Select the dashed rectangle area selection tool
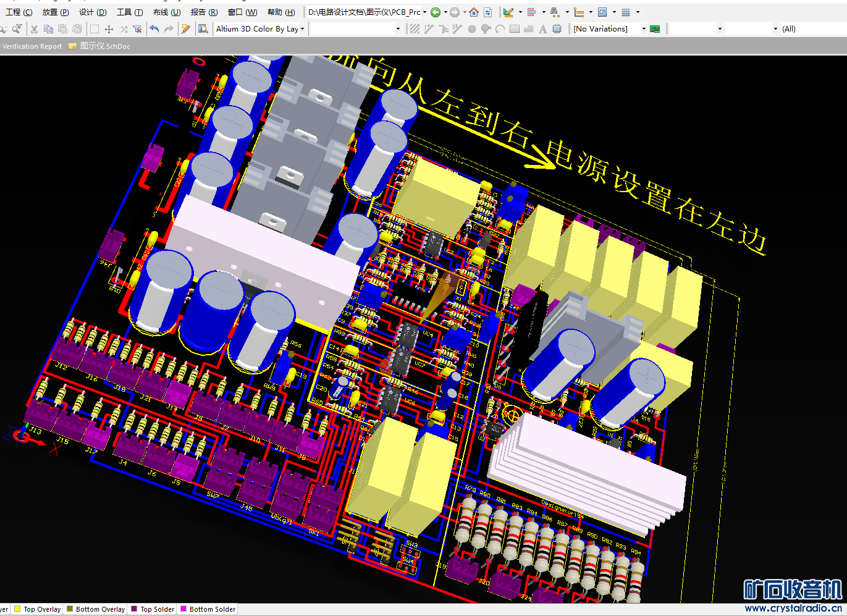The width and height of the screenshot is (847, 616). 95,29
